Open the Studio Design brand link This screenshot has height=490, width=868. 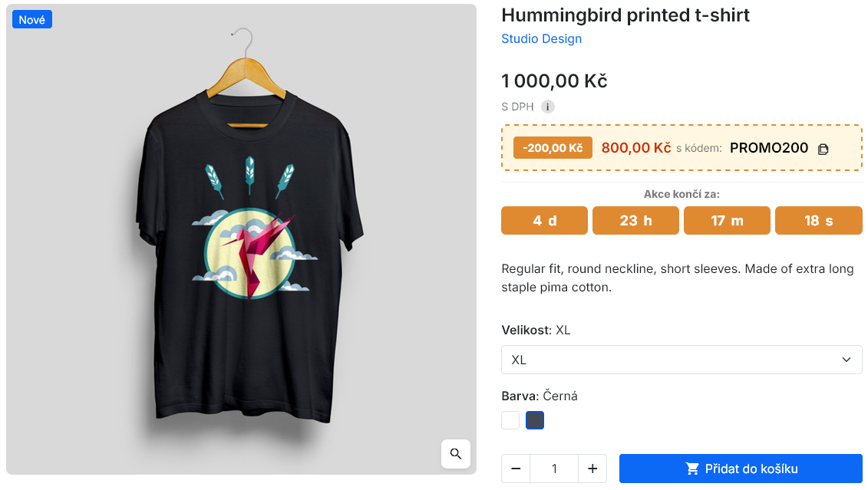(x=541, y=38)
